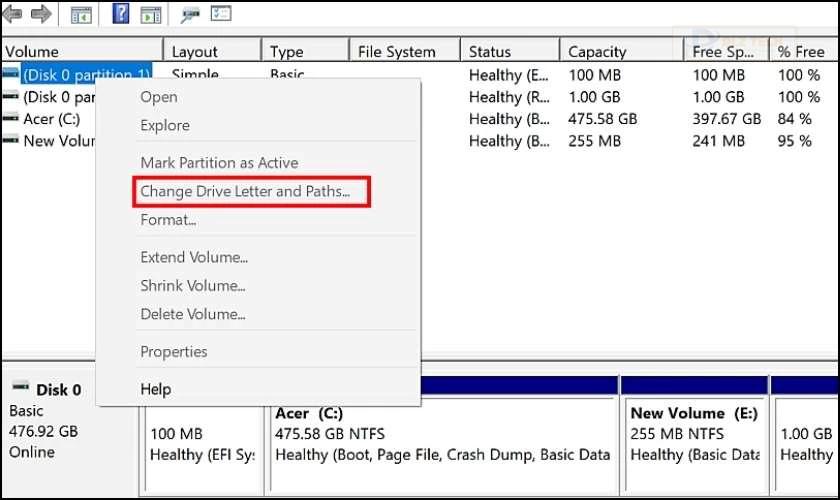This screenshot has width=840, height=500.
Task: Sort by the Volume column header
Action: 82,51
